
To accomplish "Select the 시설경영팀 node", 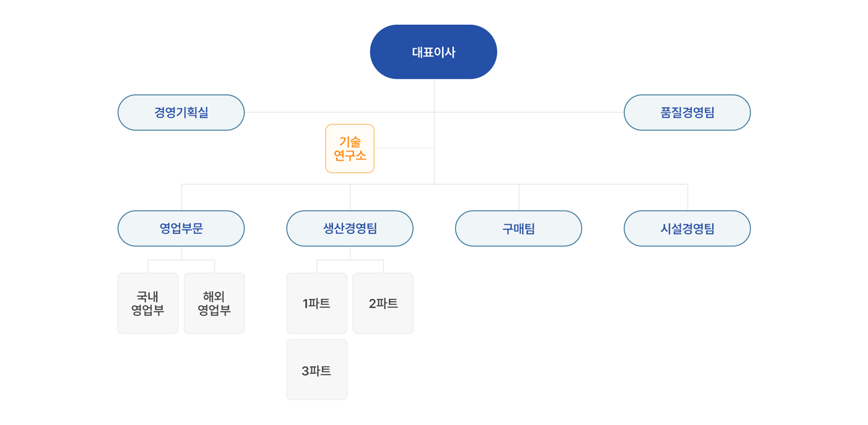I will point(687,228).
